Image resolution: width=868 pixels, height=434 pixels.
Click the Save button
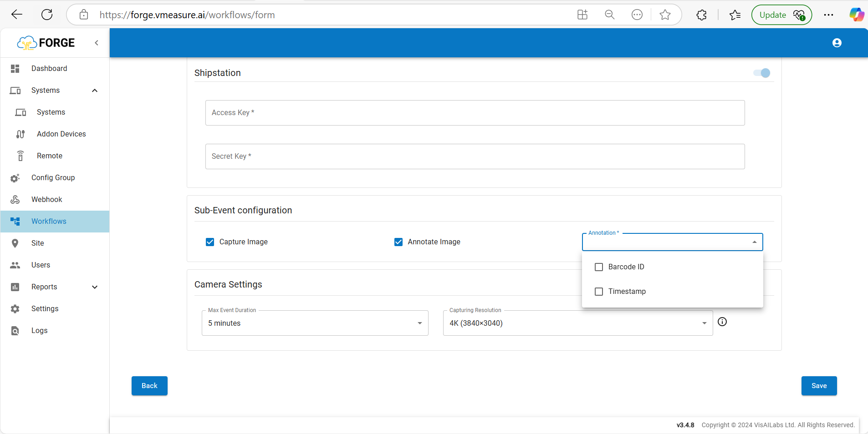(819, 386)
